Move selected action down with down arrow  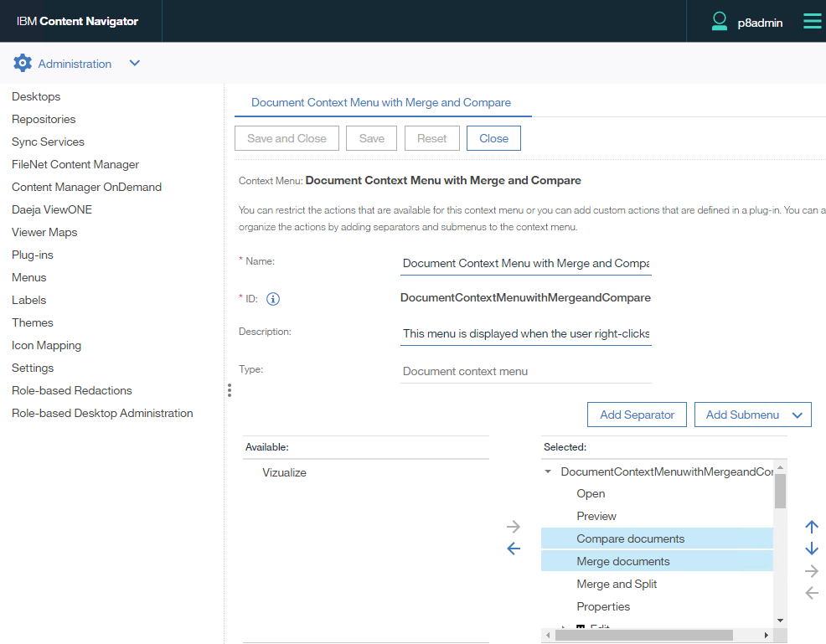[811, 549]
